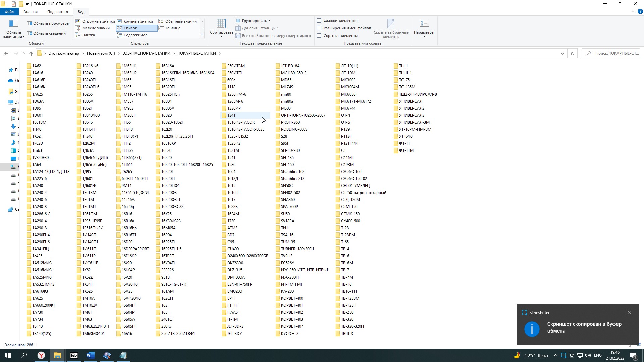Expand the layout gallery's more arrow

pos(202,35)
